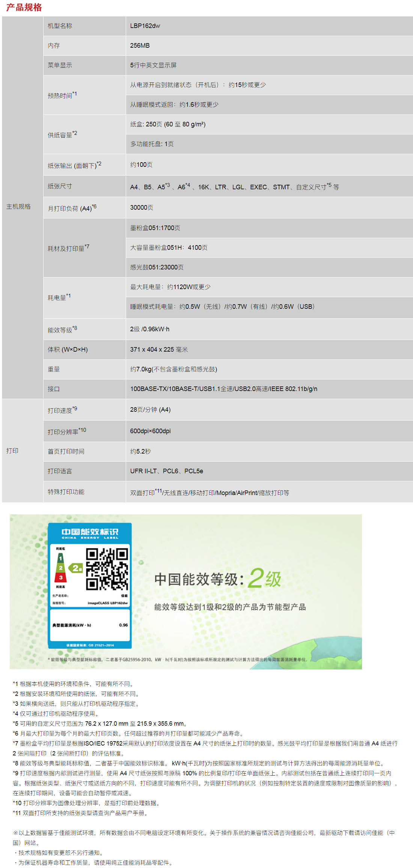Click the 256MB memory value
Screen dimensions: 413x868
click(140, 45)
